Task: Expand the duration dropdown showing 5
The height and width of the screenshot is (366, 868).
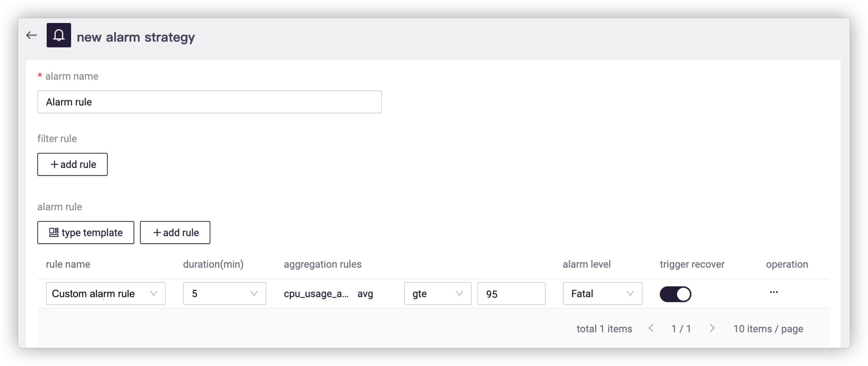Action: [225, 294]
